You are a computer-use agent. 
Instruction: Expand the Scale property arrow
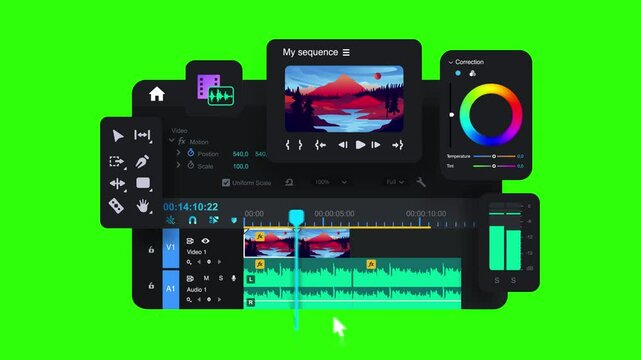(x=178, y=165)
